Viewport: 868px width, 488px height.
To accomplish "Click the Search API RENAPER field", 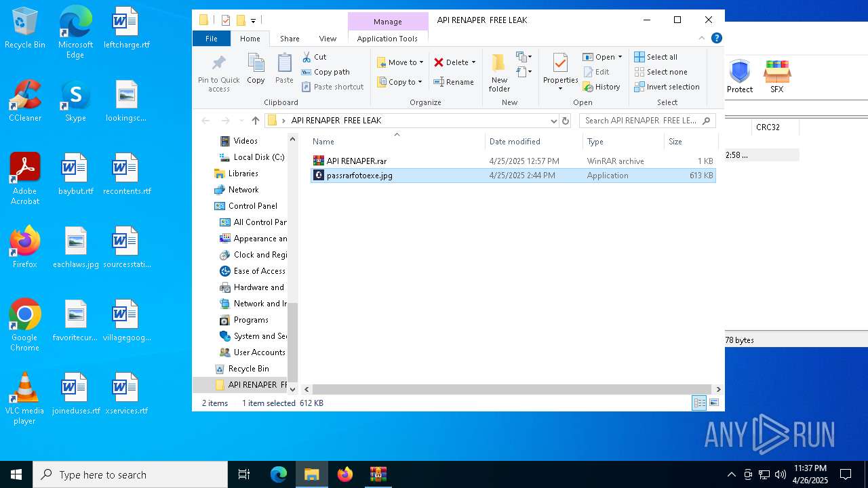I will point(648,121).
